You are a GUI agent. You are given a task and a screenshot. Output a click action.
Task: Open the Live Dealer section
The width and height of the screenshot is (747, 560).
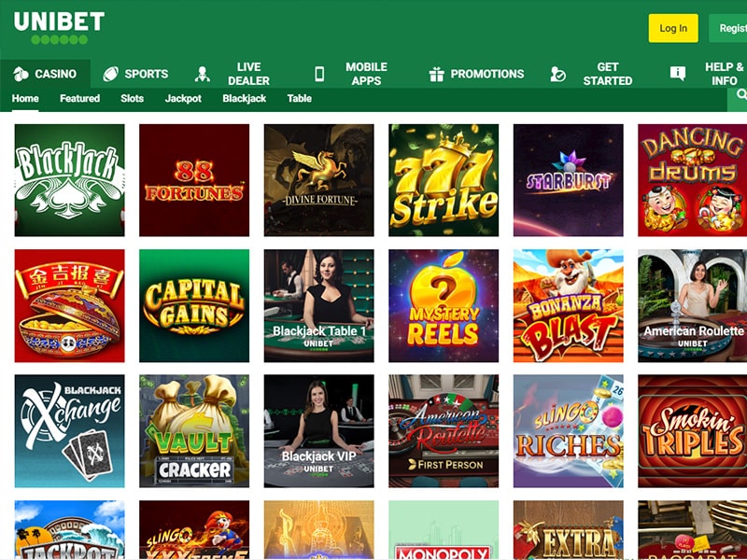click(x=232, y=74)
